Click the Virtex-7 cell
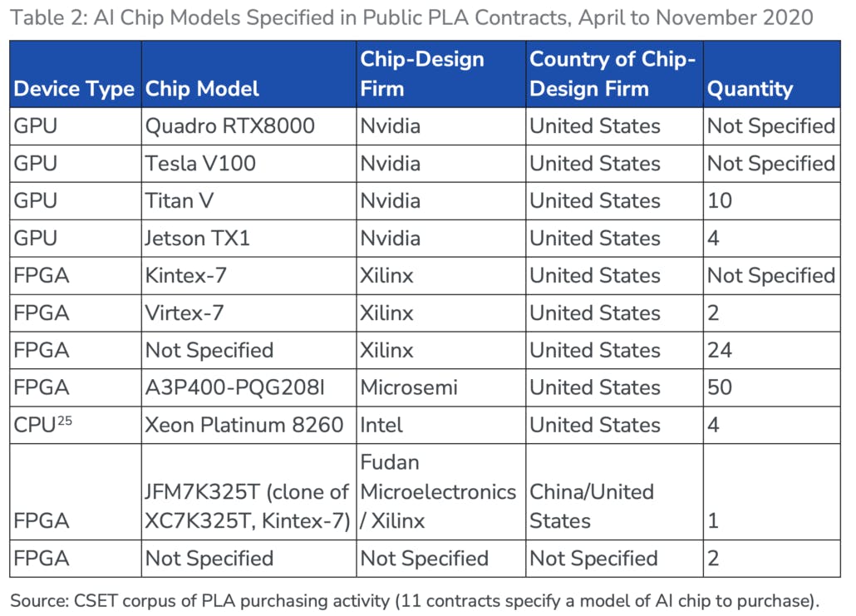 [185, 313]
